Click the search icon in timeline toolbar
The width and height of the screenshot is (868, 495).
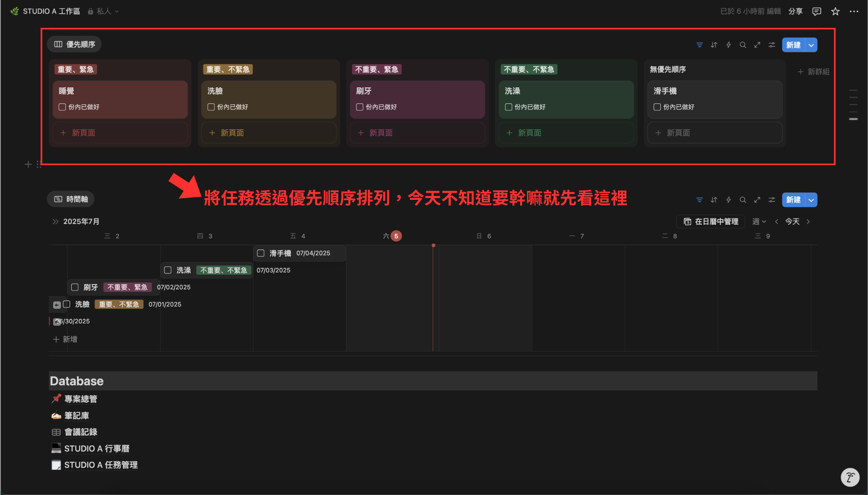[743, 200]
